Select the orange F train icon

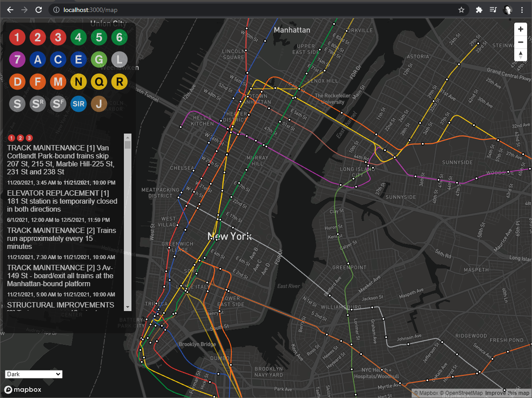tap(38, 82)
